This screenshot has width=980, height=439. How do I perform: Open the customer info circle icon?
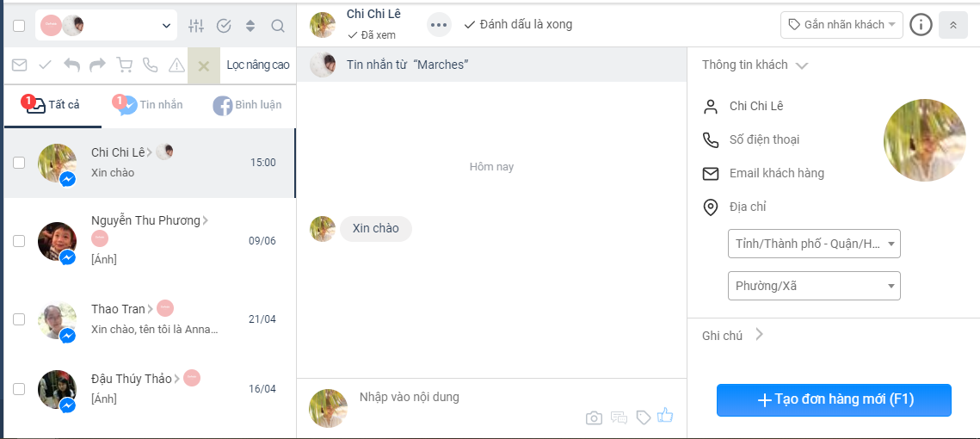tap(921, 25)
